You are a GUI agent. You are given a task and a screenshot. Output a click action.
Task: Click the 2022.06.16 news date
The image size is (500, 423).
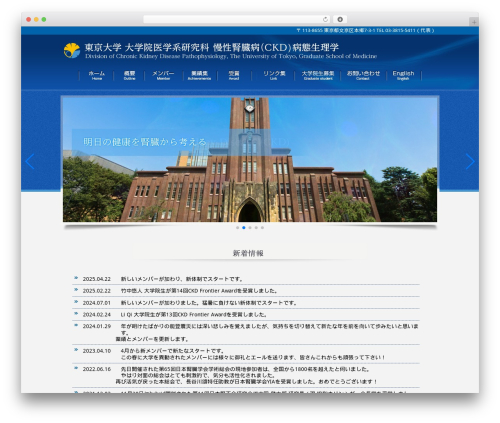pyautogui.click(x=97, y=369)
